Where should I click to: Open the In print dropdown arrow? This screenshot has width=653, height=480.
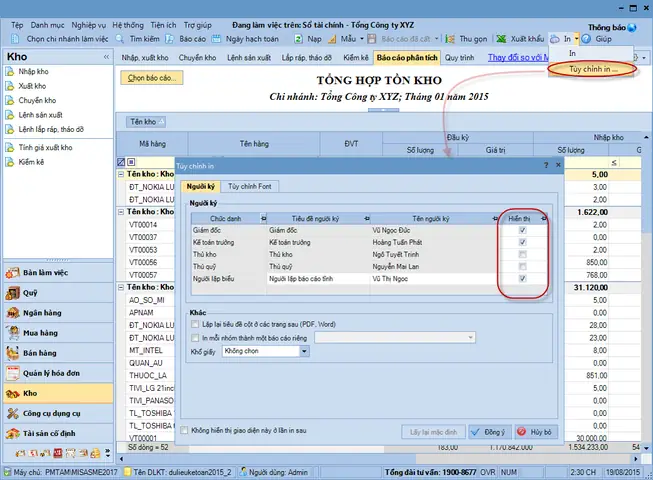click(576, 39)
